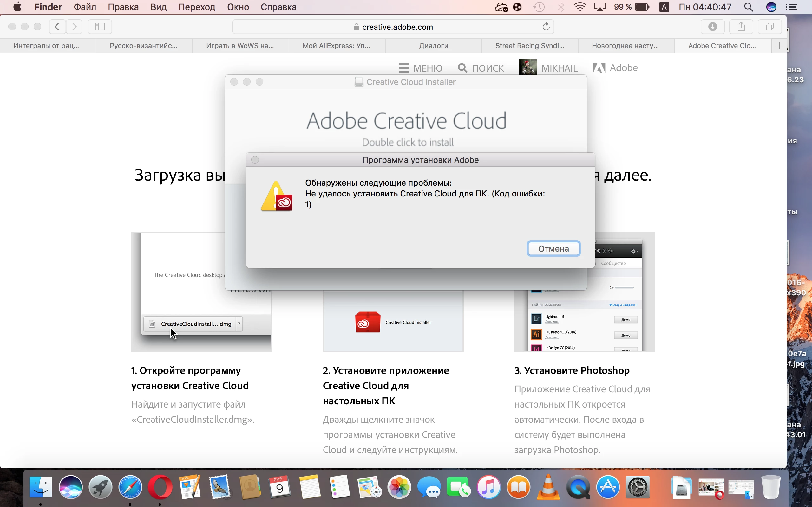Open Wi-Fi status menu
The image size is (812, 507).
(x=580, y=7)
